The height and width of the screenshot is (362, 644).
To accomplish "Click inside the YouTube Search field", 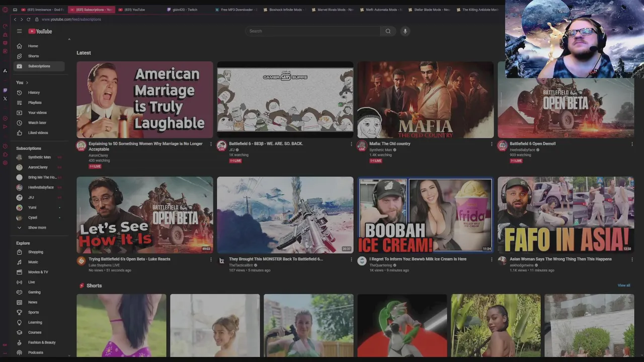I will (313, 31).
